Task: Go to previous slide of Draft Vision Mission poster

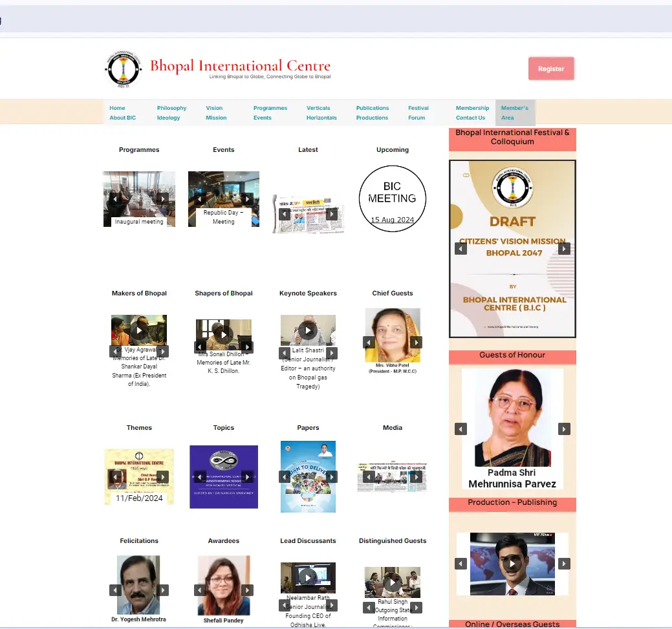Action: (x=461, y=248)
